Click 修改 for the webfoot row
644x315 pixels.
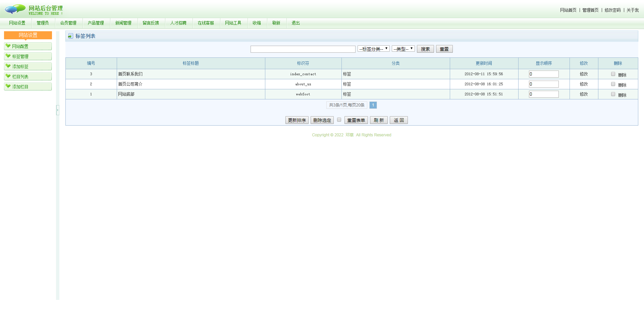584,94
